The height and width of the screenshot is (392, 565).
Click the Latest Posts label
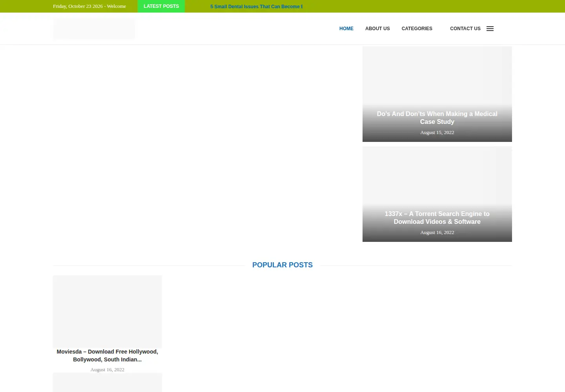(x=161, y=6)
